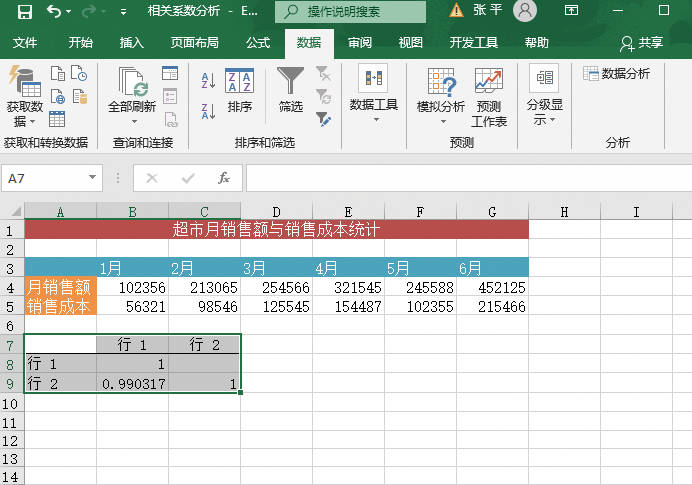692x485 pixels.
Task: Select the cell with 321545
Action: point(348,287)
